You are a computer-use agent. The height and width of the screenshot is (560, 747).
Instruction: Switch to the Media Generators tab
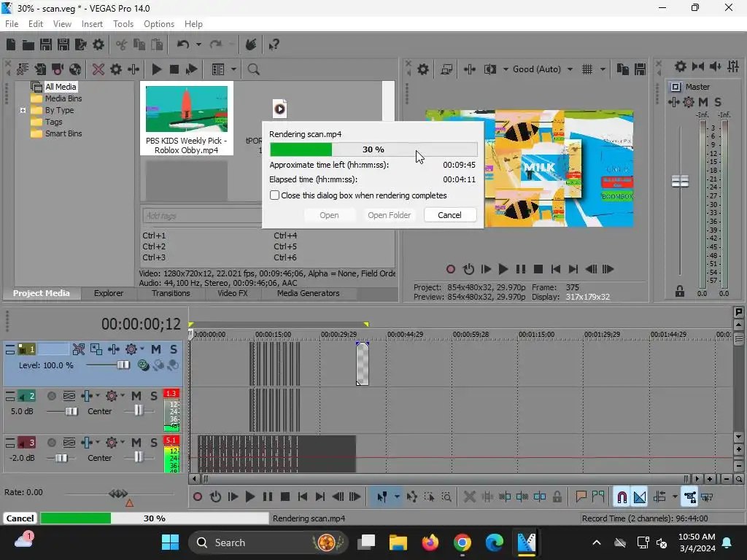pos(309,293)
